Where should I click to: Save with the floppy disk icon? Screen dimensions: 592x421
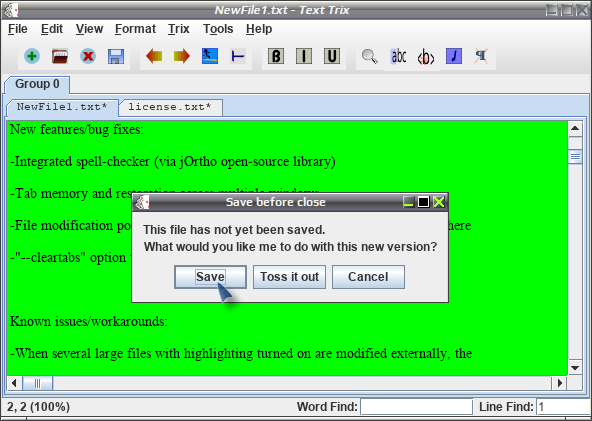click(116, 56)
